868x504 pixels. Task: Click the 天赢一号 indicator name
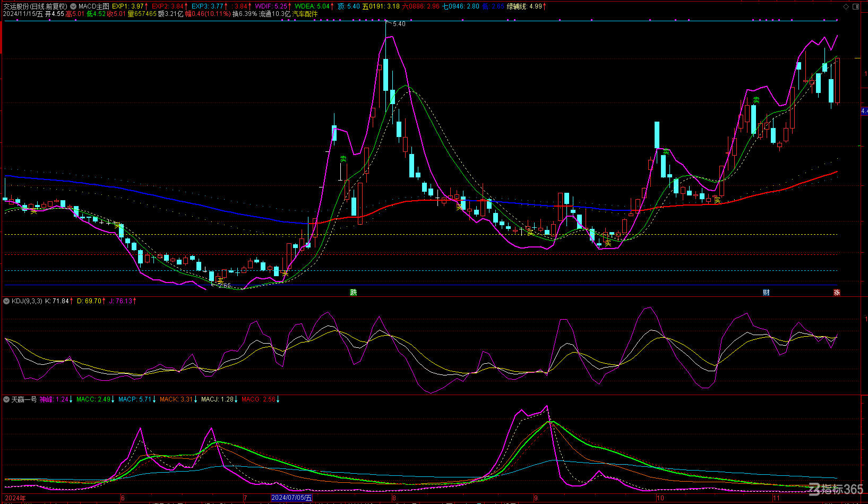click(x=24, y=399)
